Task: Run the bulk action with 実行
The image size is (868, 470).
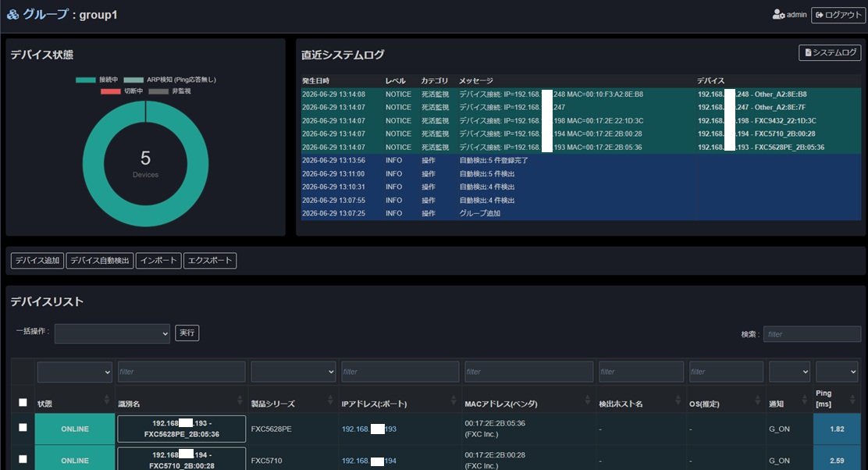Action: [187, 333]
